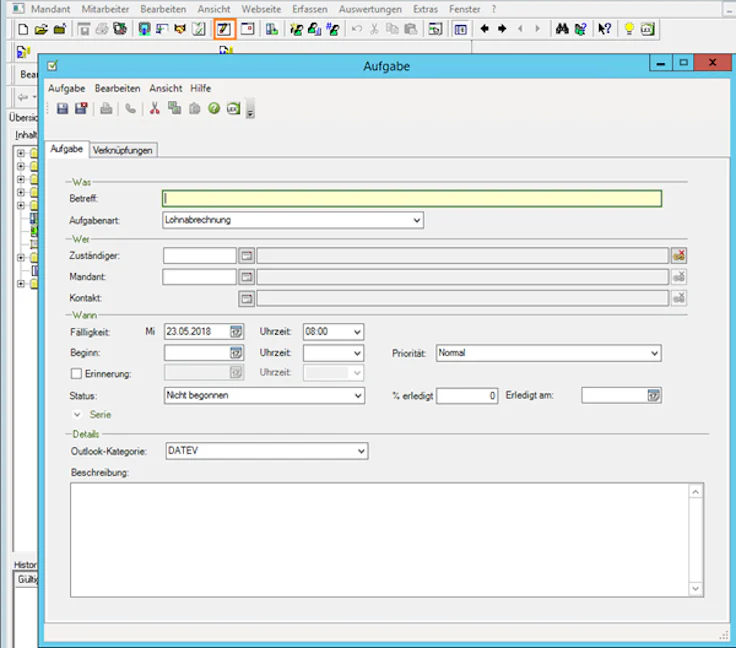Screen dimensions: 736x648
Task: Open the Fenster menu in the main window
Action: pos(465,9)
